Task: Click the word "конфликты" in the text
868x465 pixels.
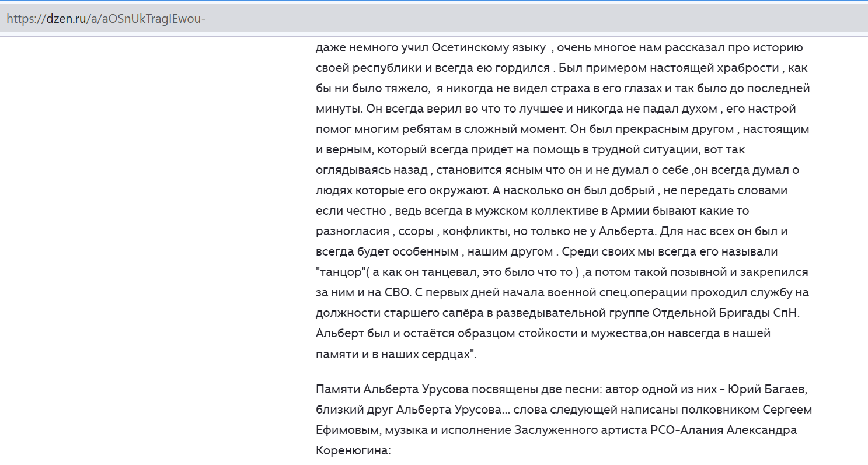Action: (476, 231)
